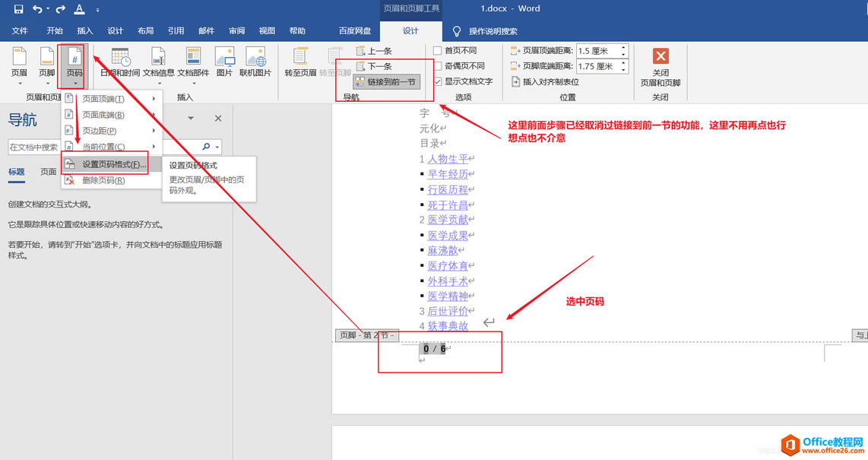Open the search options dropdown arrow

click(217, 148)
